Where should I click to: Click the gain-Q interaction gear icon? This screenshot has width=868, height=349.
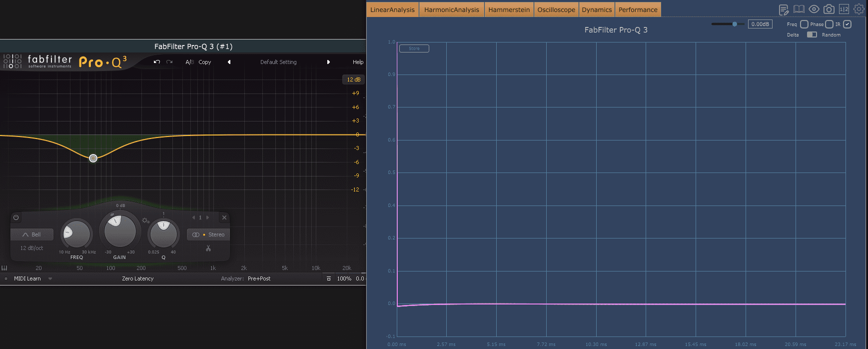[x=145, y=220]
